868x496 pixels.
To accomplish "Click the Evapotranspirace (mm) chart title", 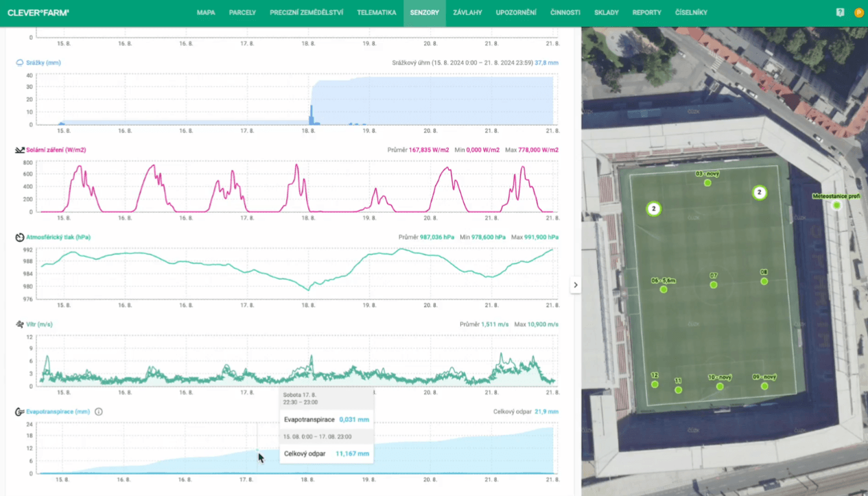I will (x=58, y=412).
